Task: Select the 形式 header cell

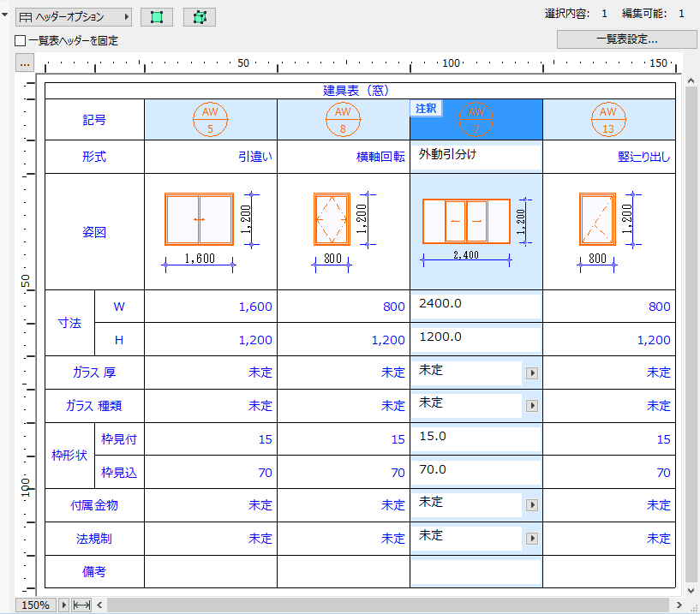Action: 94,157
